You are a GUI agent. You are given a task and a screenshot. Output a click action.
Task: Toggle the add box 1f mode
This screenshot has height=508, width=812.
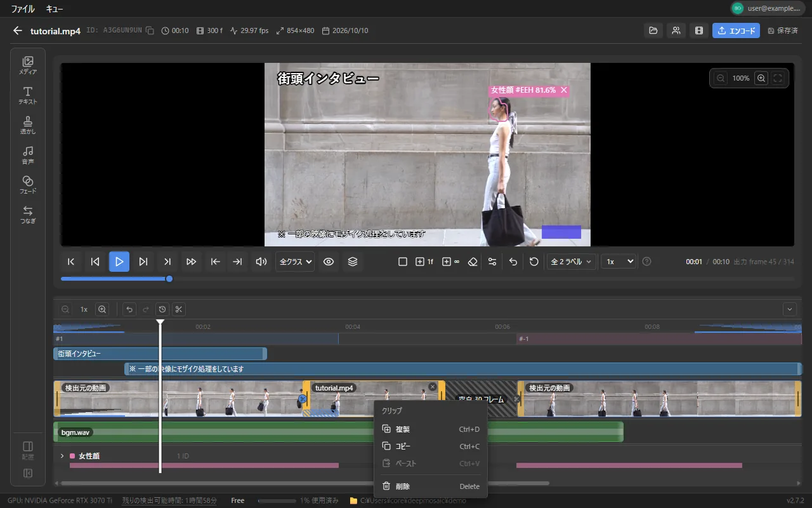(424, 262)
